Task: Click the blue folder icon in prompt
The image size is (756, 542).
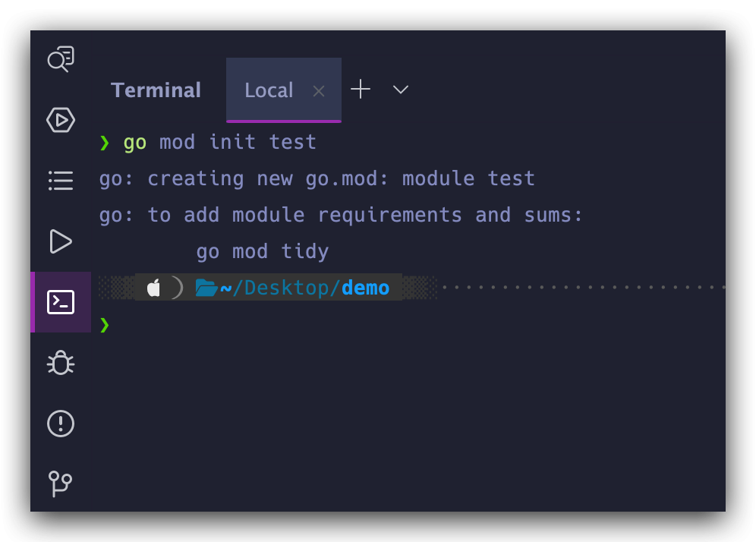Action: click(x=206, y=288)
